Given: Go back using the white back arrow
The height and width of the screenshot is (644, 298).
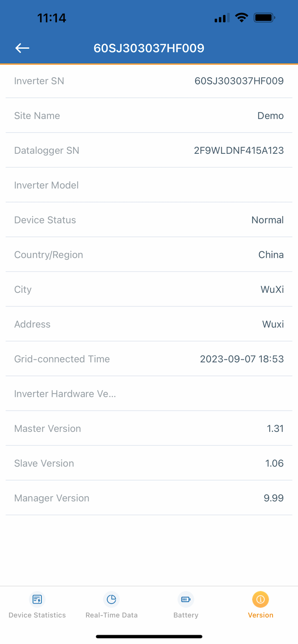Looking at the screenshot, I should [22, 48].
